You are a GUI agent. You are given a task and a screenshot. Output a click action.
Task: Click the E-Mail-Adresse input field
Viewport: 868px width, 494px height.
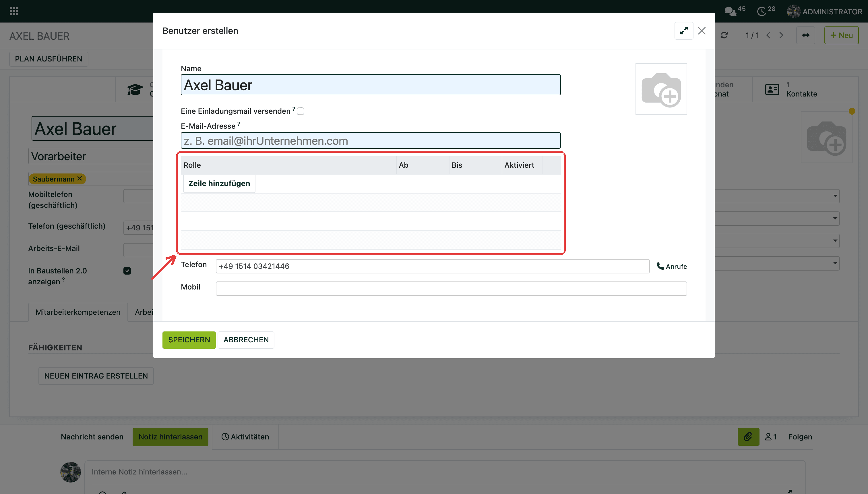(371, 140)
